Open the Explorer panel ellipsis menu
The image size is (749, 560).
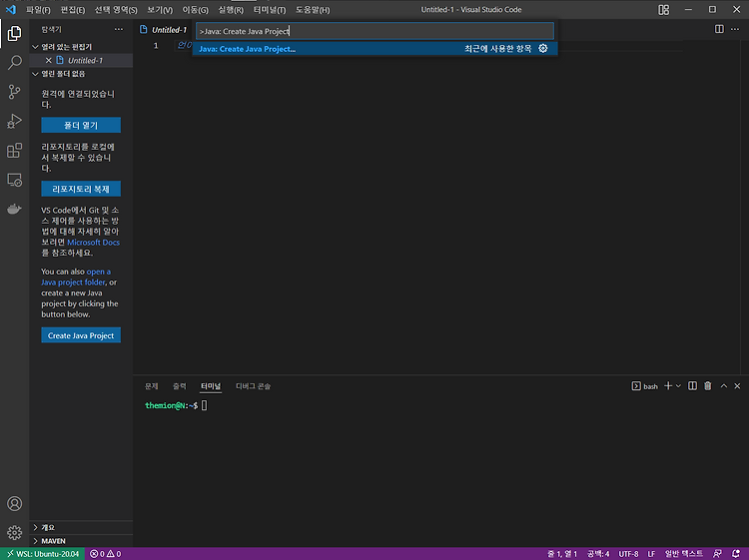pos(119,29)
